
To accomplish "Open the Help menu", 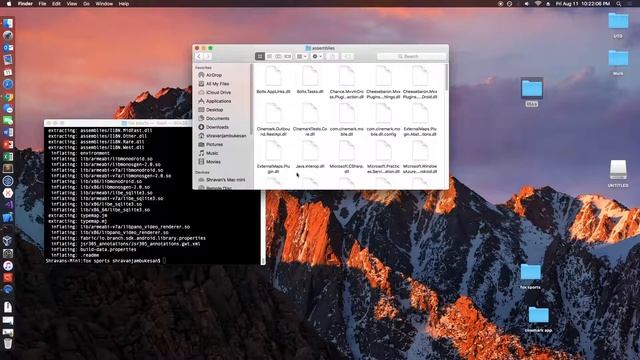I will [x=124, y=4].
